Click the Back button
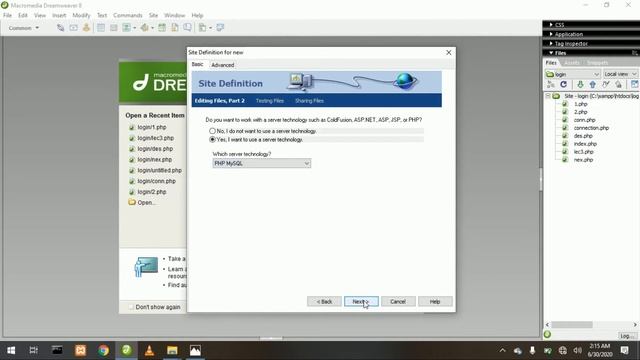This screenshot has width=640, height=360. [x=324, y=302]
